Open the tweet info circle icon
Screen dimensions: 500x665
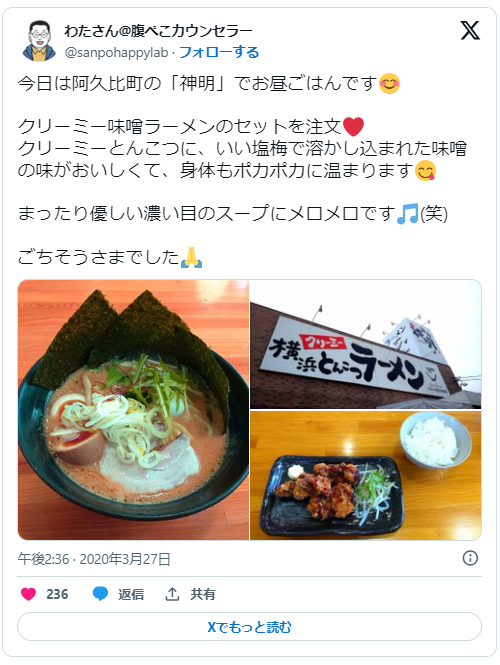tap(470, 558)
